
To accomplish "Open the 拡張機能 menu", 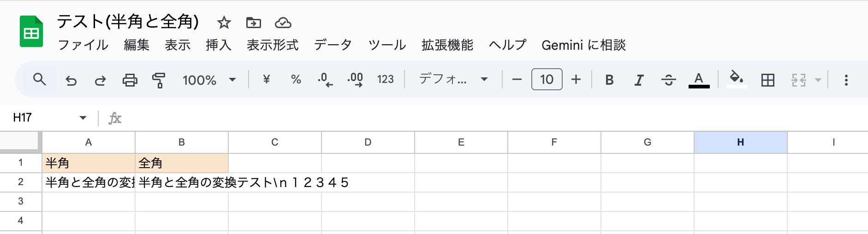I will (x=447, y=45).
